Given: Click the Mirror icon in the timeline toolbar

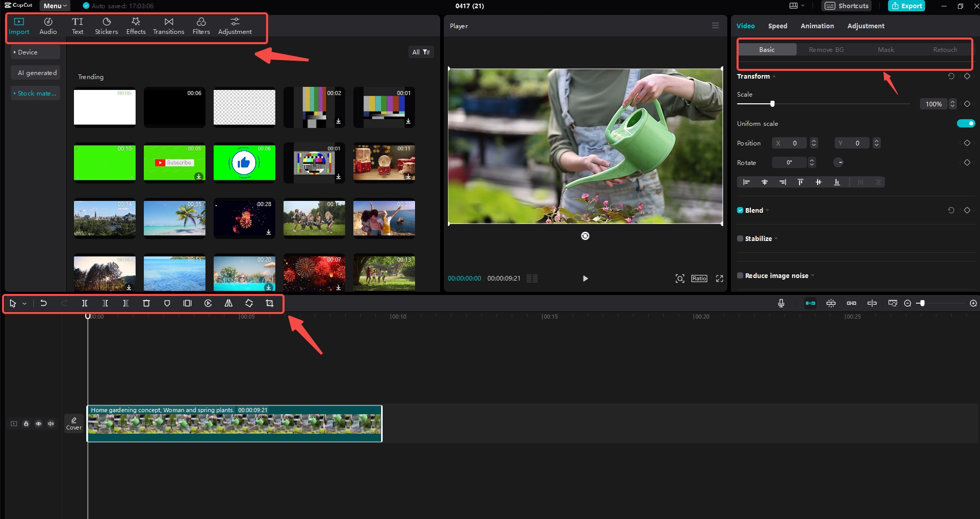Looking at the screenshot, I should 228,303.
